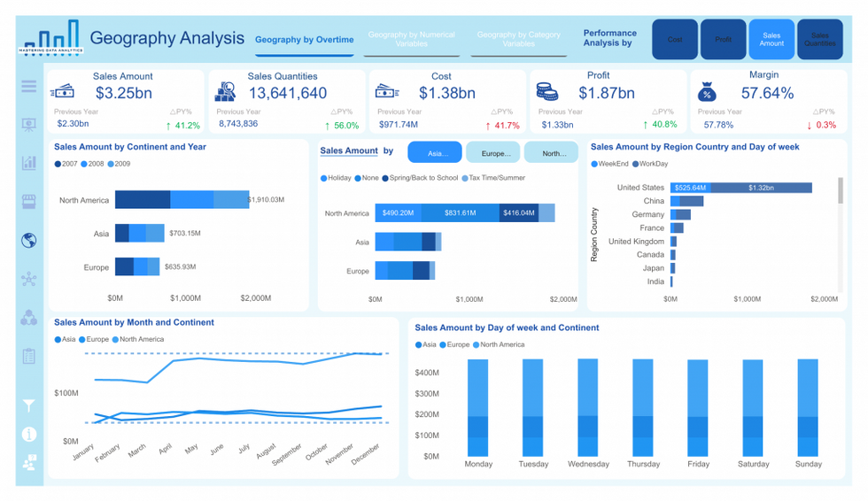Click the 2008 legend color swatch
This screenshot has height=501, width=868.
pyautogui.click(x=84, y=165)
